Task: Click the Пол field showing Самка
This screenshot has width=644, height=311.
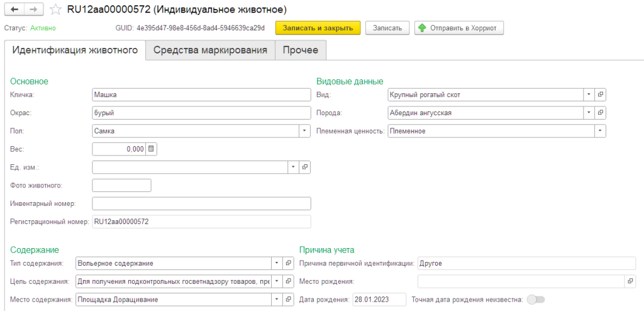Action: click(x=196, y=131)
